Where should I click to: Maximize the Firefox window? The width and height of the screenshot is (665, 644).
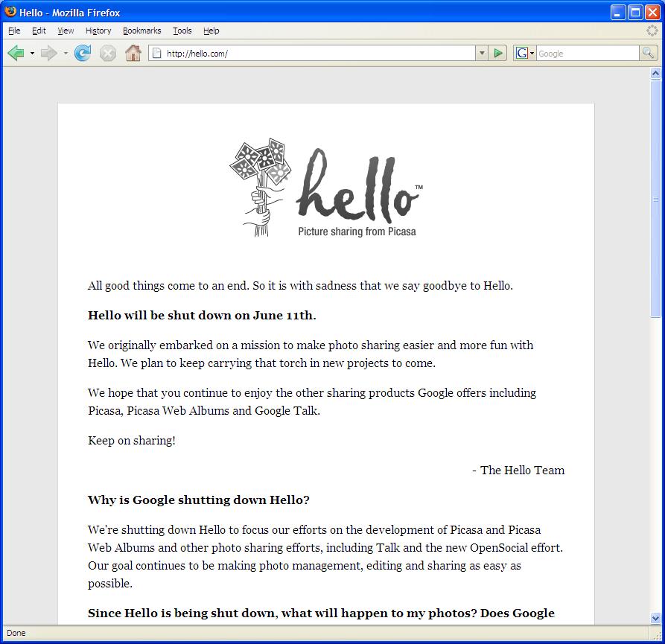635,13
